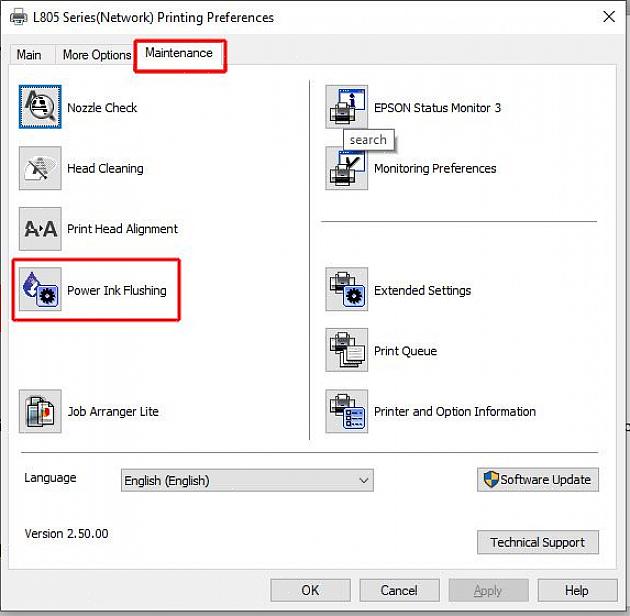The image size is (630, 616).
Task: Click the Head Cleaning label
Action: click(x=105, y=168)
